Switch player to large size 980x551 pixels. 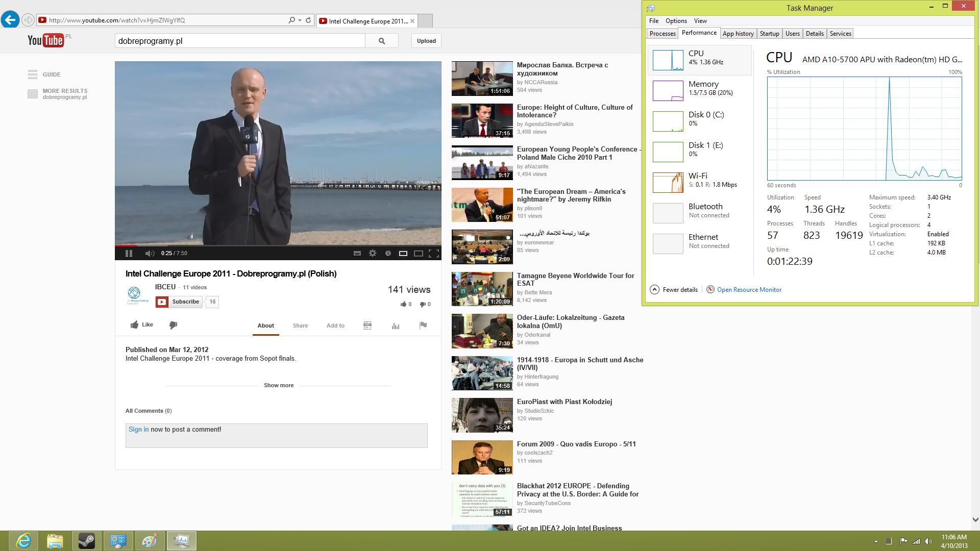click(x=419, y=253)
